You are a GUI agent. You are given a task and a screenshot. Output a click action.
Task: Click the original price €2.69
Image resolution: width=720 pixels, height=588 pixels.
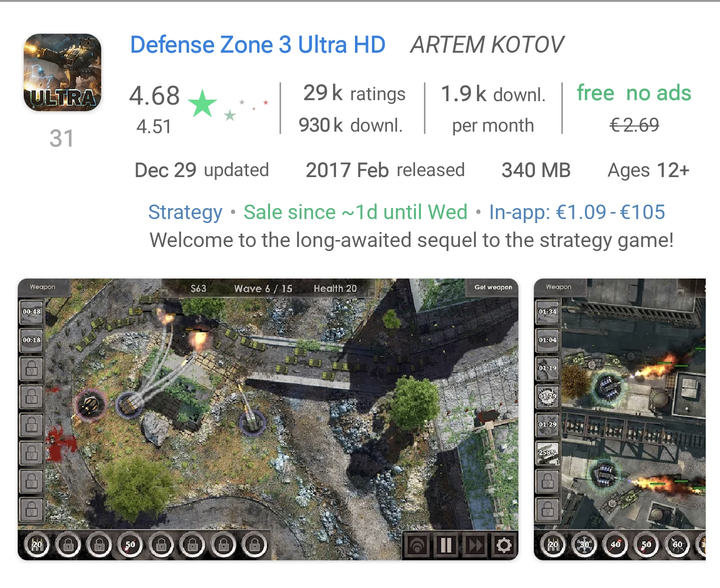tap(634, 125)
